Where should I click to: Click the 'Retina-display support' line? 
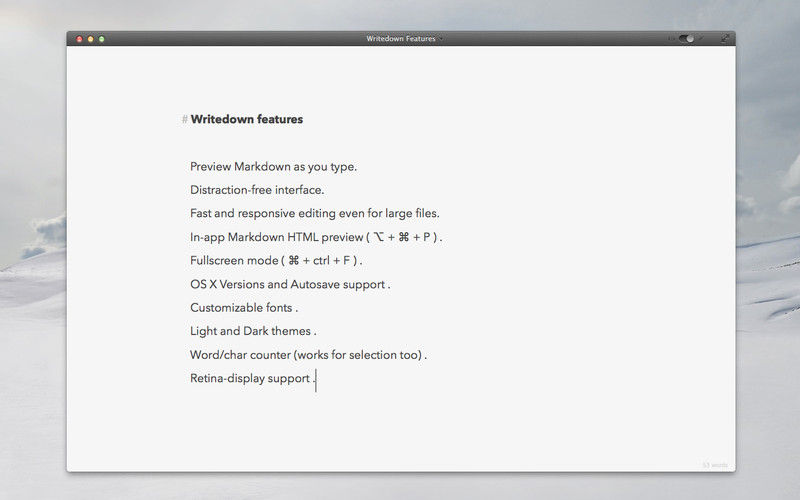point(253,379)
